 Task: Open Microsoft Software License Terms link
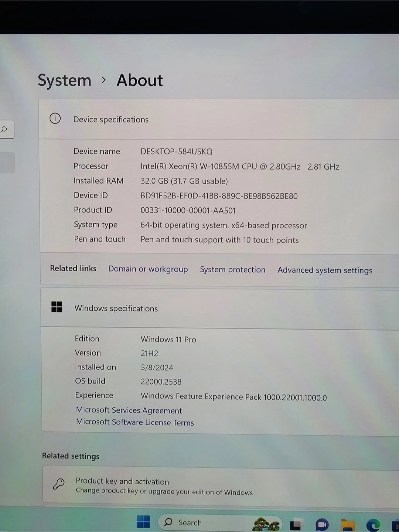pos(135,422)
